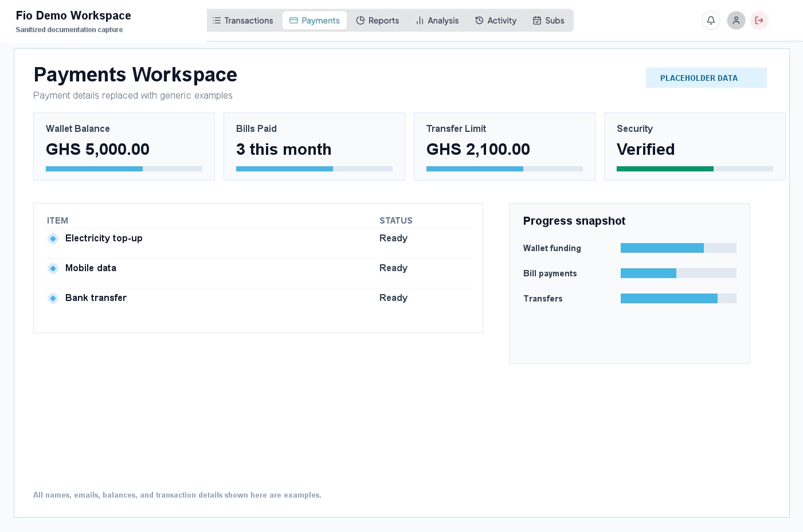This screenshot has width=803, height=532.
Task: Click the Wallet funding label
Action: 552,248
